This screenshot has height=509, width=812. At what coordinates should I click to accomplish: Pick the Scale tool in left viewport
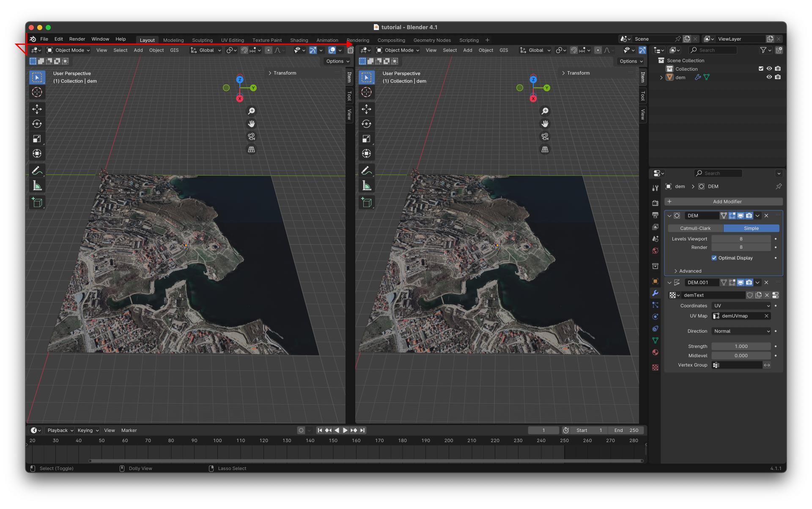[37, 139]
